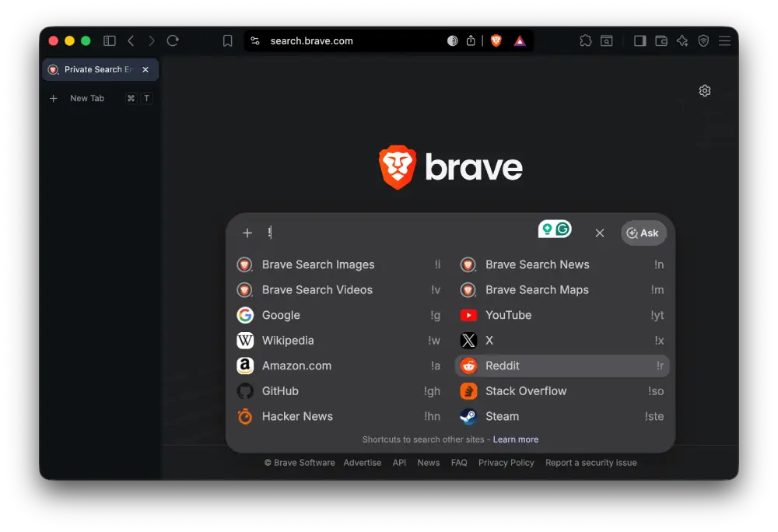This screenshot has height=532, width=778.
Task: Open Privacy Policy footer link
Action: [506, 463]
